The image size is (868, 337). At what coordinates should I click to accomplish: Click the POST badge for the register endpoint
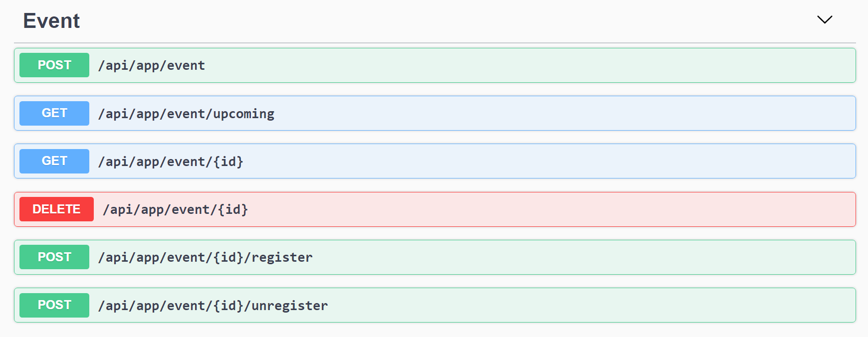[x=54, y=257]
